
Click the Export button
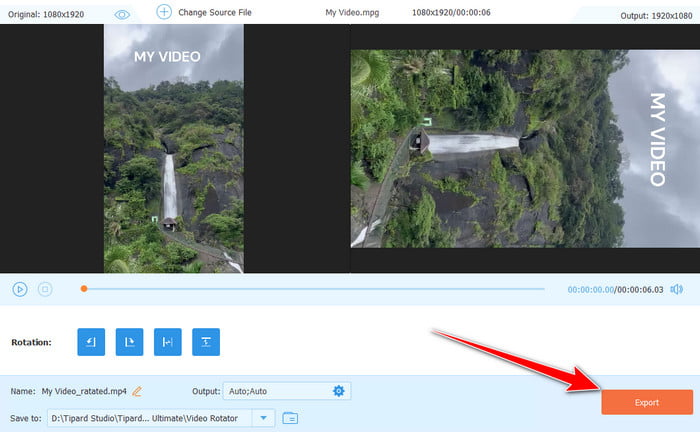coord(647,402)
